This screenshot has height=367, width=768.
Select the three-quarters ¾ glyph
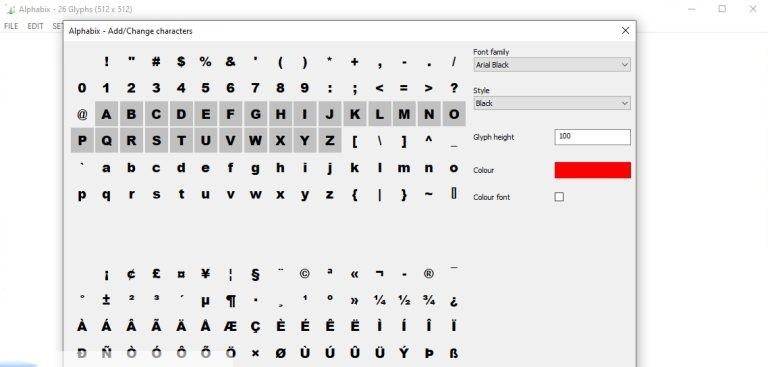(429, 300)
